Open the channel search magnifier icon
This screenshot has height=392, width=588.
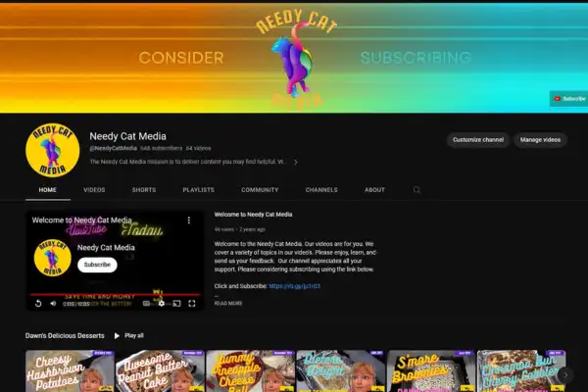click(416, 190)
